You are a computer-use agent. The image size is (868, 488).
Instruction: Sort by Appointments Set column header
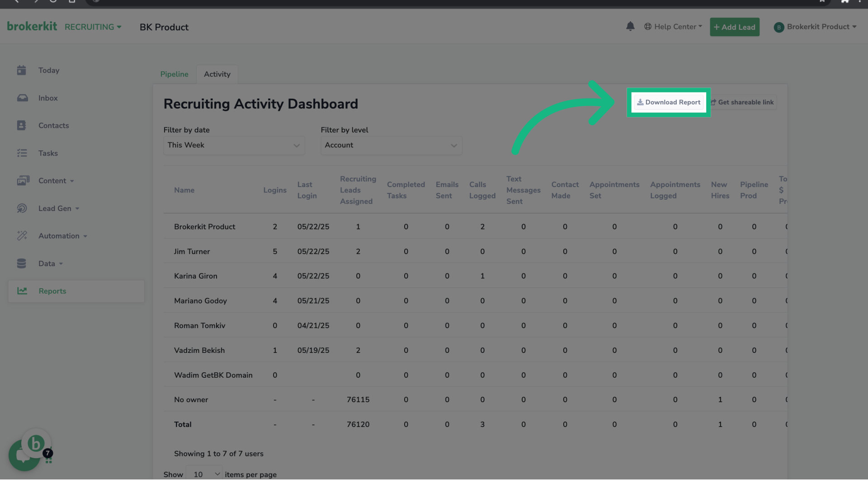click(x=614, y=190)
